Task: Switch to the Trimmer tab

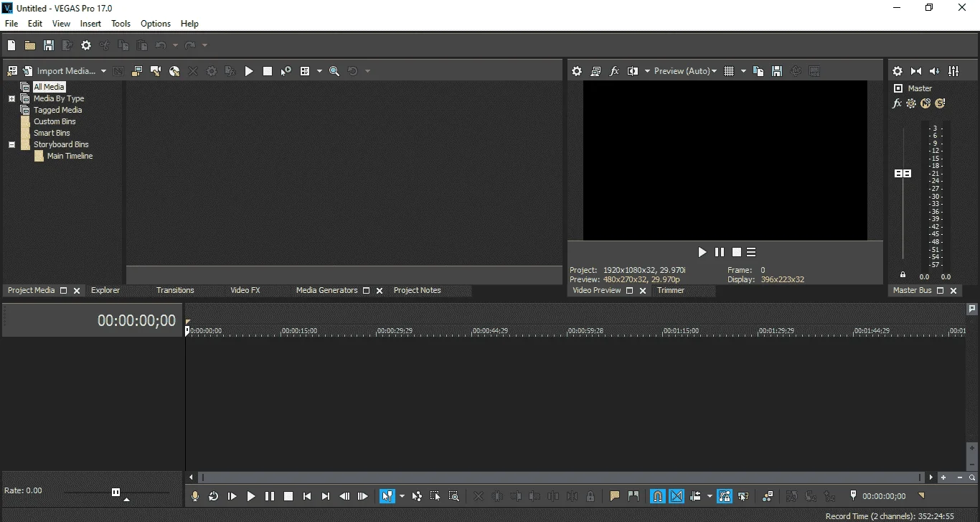Action: (x=671, y=290)
